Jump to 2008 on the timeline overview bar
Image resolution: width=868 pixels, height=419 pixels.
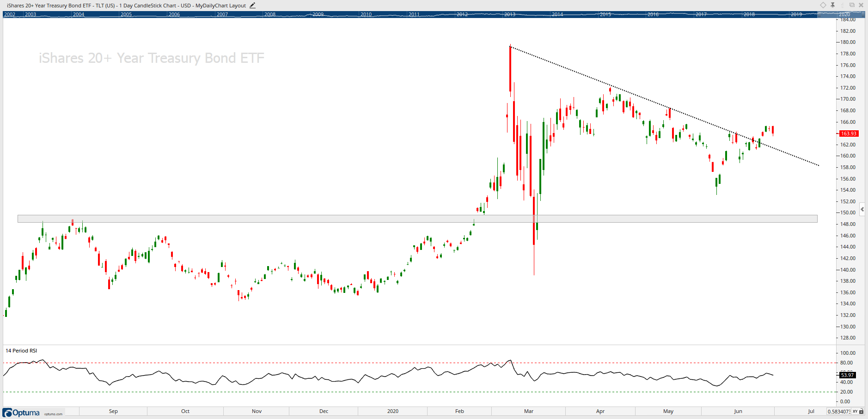pos(270,14)
